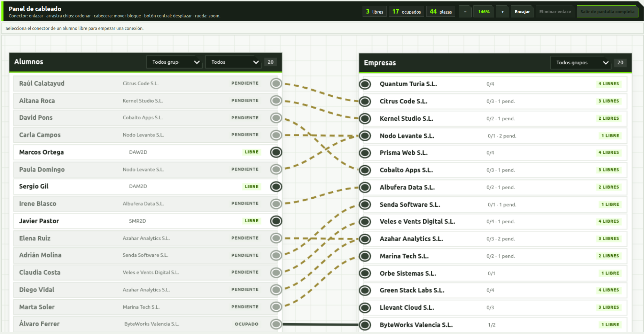Zoom in with the plus button
The height and width of the screenshot is (334, 644).
point(502,11)
